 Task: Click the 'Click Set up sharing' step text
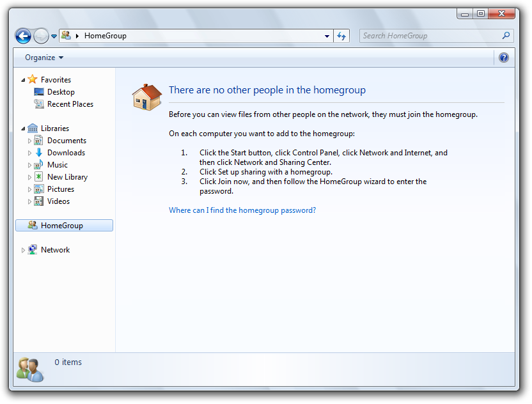click(x=266, y=172)
